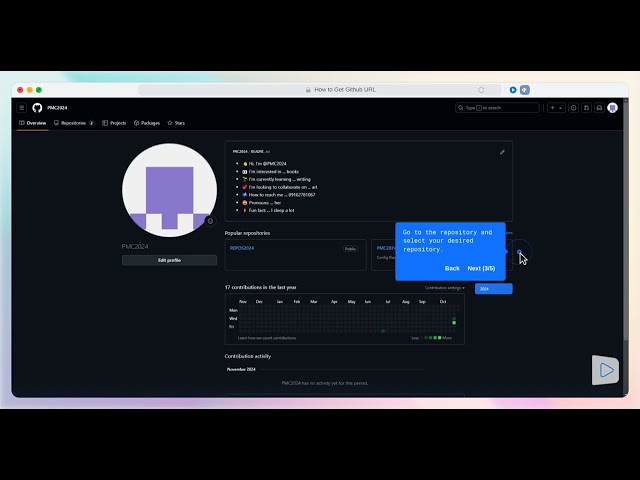Open the GitHub hamburger navigation menu

tap(22, 108)
